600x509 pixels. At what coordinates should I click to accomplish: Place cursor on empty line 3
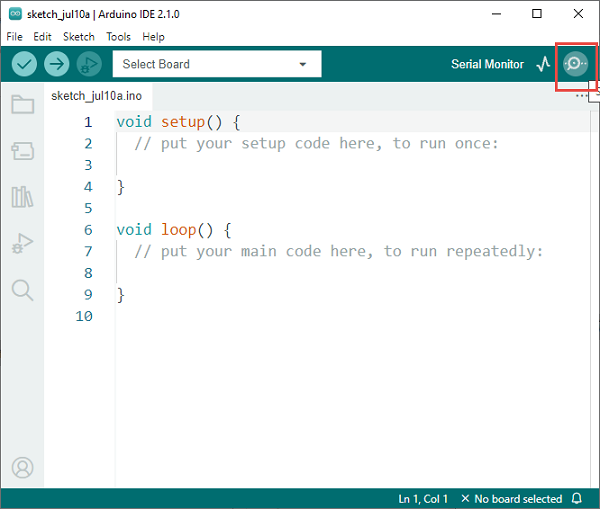(352, 165)
